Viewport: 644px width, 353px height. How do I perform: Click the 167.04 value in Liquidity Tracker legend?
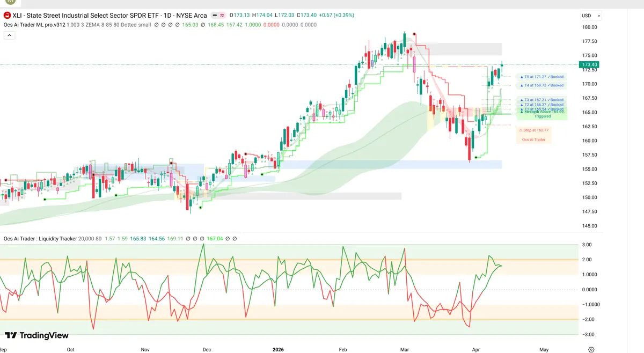[x=214, y=239]
